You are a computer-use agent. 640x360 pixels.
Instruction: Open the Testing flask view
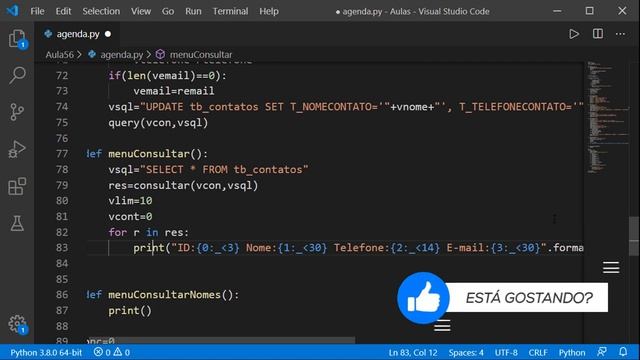17,223
